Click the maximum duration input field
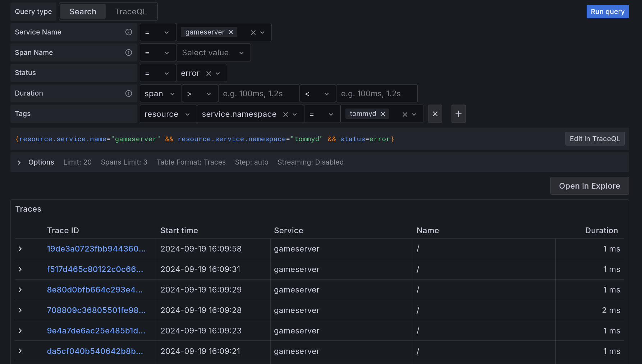 tap(377, 94)
